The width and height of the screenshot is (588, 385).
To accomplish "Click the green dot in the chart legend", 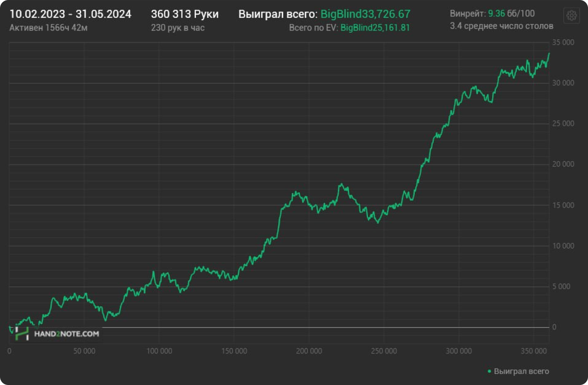I will pyautogui.click(x=489, y=371).
